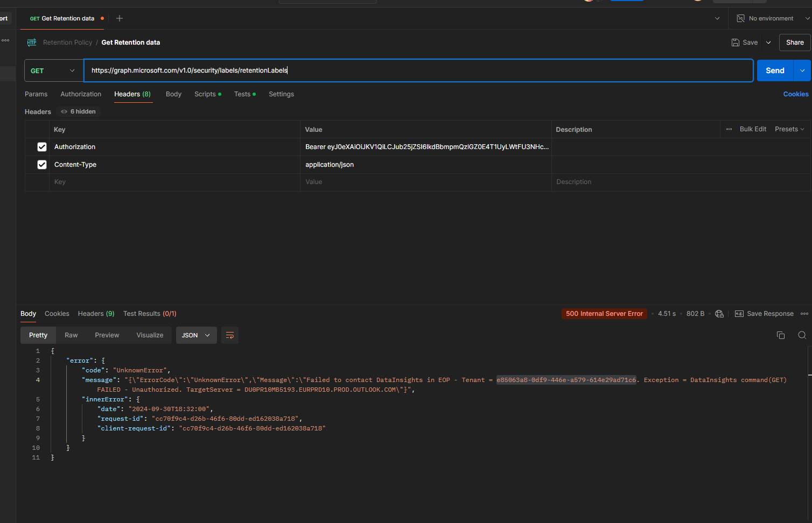This screenshot has height=523, width=812.
Task: Click the Save Response icon
Action: point(739,313)
